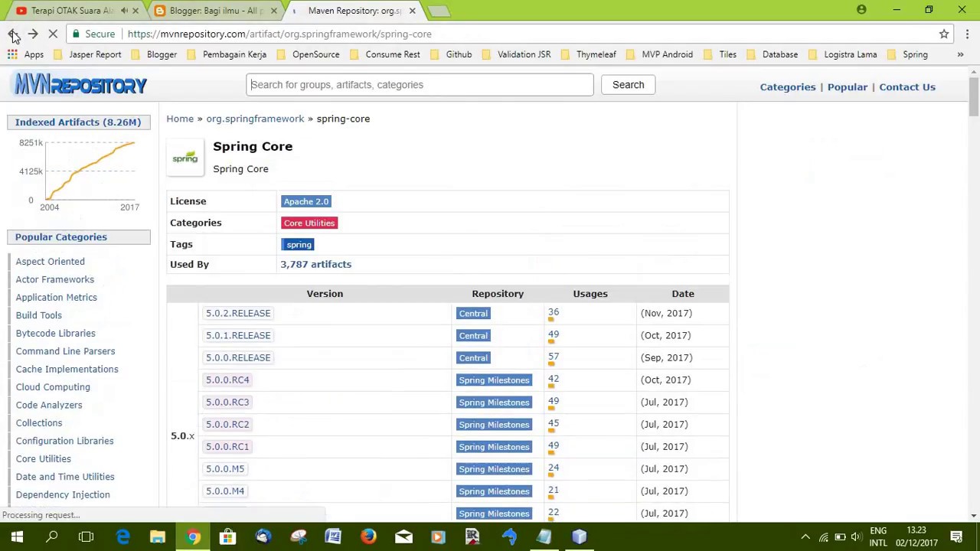980x551 pixels.
Task: Close the Maven Repository tab
Action: point(412,11)
